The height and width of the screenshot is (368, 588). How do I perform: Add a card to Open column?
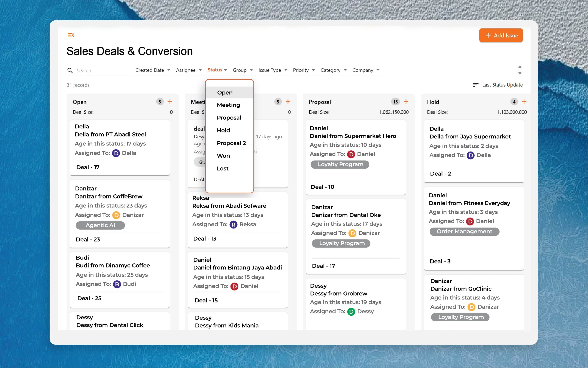pyautogui.click(x=170, y=102)
